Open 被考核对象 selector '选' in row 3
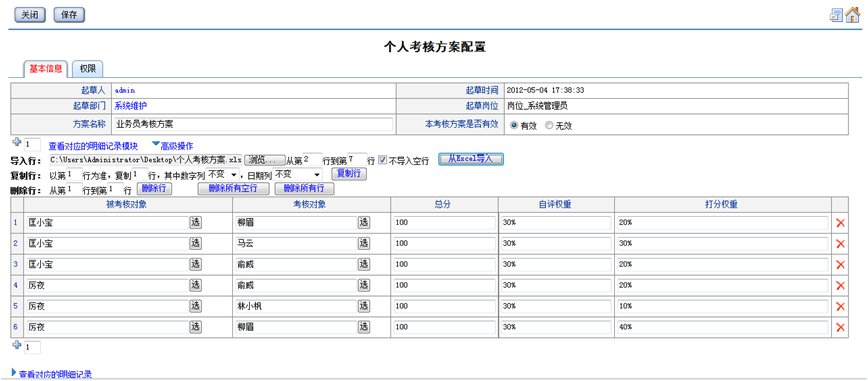The height and width of the screenshot is (381, 868). click(195, 264)
